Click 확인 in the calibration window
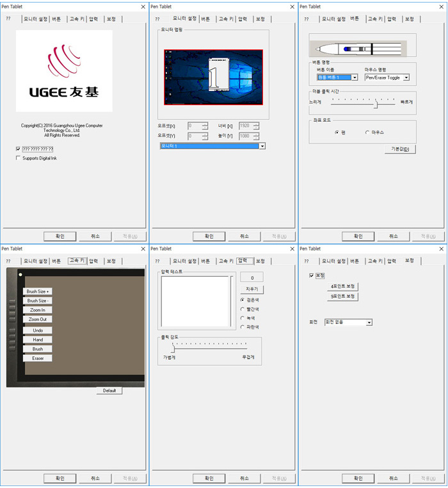Viewport: 448px width, 488px height. (x=358, y=478)
